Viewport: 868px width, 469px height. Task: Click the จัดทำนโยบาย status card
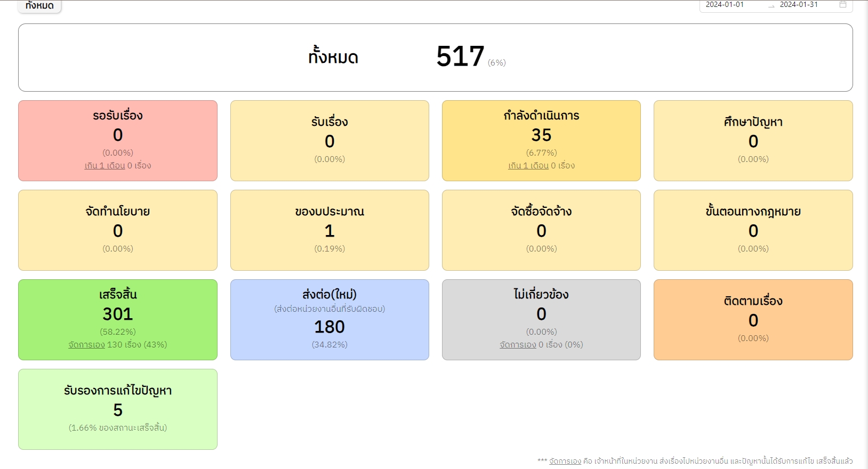point(118,230)
